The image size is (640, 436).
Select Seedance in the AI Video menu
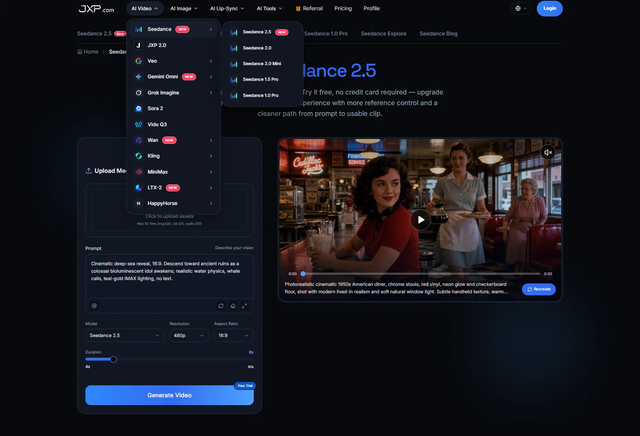173,29
